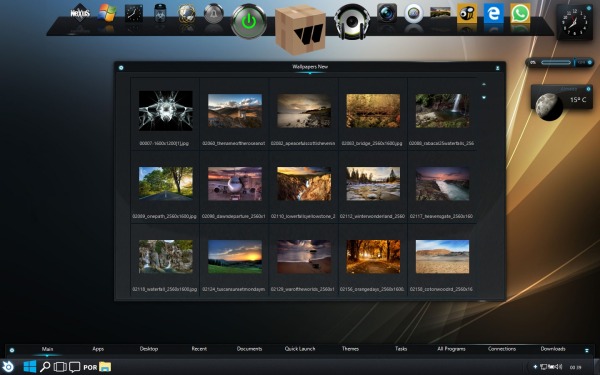Open the Recent shelf tab
This screenshot has width=600, height=375.
click(199, 349)
